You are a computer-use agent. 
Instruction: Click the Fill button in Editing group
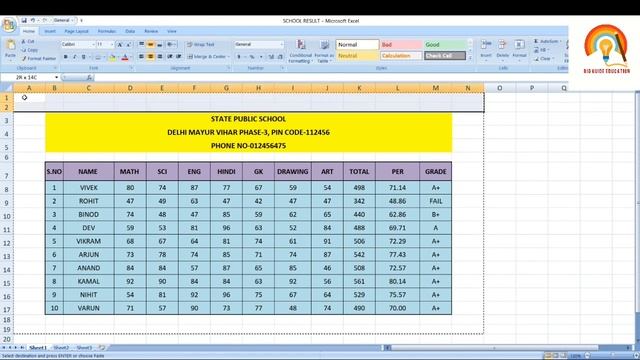pos(543,50)
